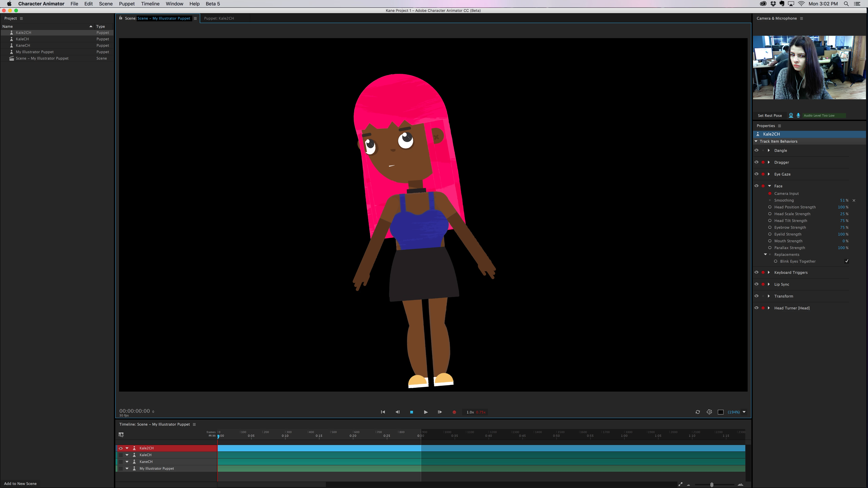Image resolution: width=868 pixels, height=488 pixels.
Task: Click the refresh scene icon
Action: pos(697,412)
